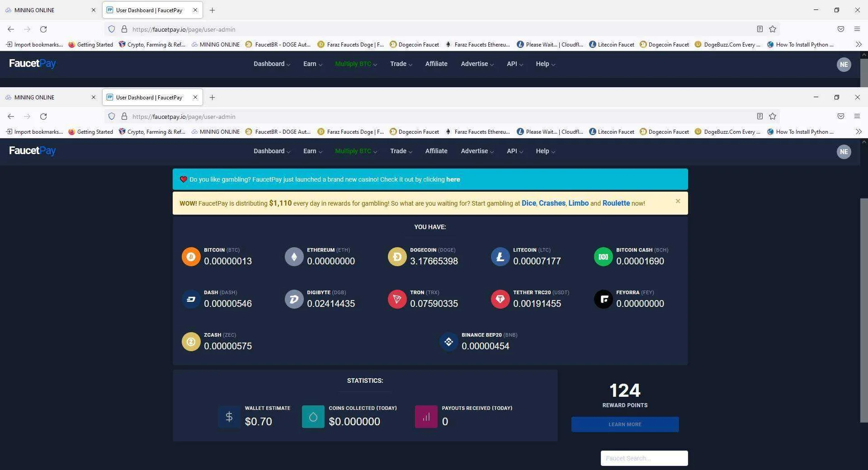Expand Dashboard dropdown in upper FaucetPay navbar
Screen dimensions: 868x470
[272, 64]
